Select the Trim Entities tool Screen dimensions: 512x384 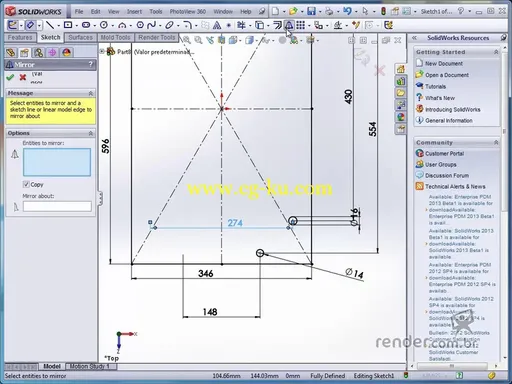pos(241,25)
